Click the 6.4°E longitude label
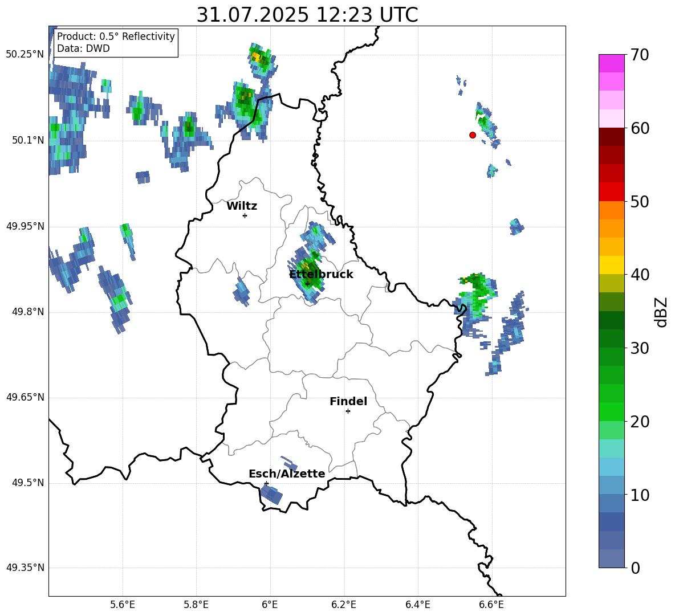Screen dimensions: 675x616 (417, 605)
